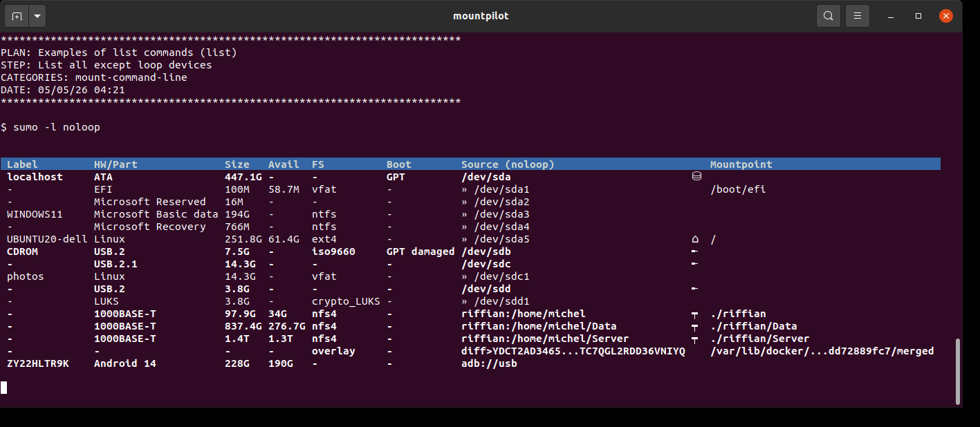Image resolution: width=980 pixels, height=427 pixels.
Task: Click the PLAN: Examples of list commands line
Action: (119, 53)
